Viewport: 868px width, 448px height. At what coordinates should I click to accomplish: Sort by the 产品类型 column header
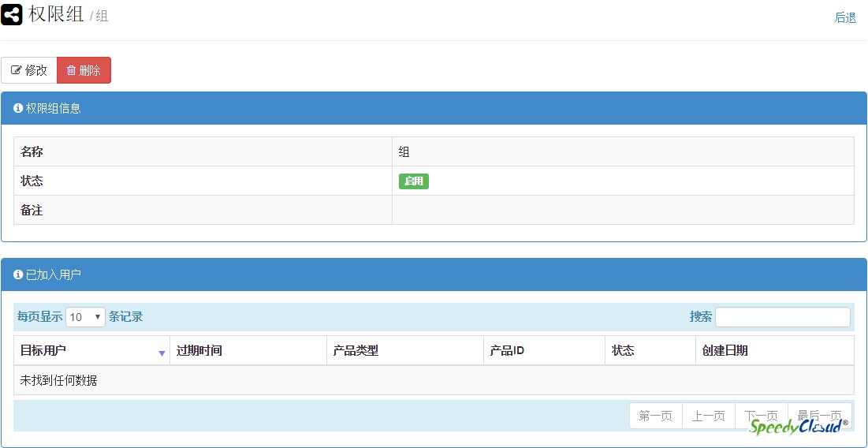coord(405,350)
